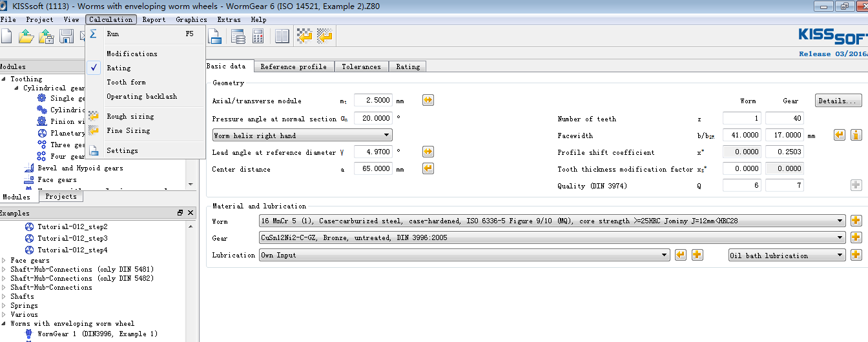The image size is (868, 342).
Task: Open the Graphics menu
Action: pyautogui.click(x=191, y=19)
